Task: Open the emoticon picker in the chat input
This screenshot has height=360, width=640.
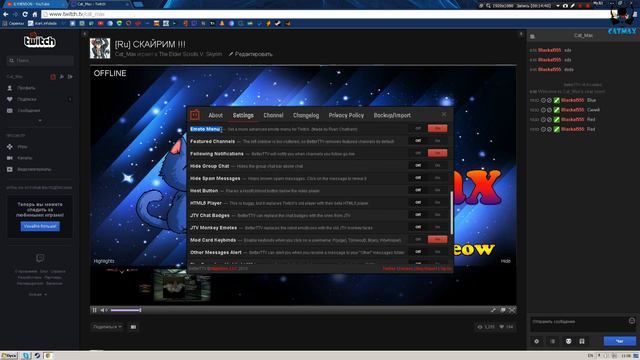Action: 632,321
